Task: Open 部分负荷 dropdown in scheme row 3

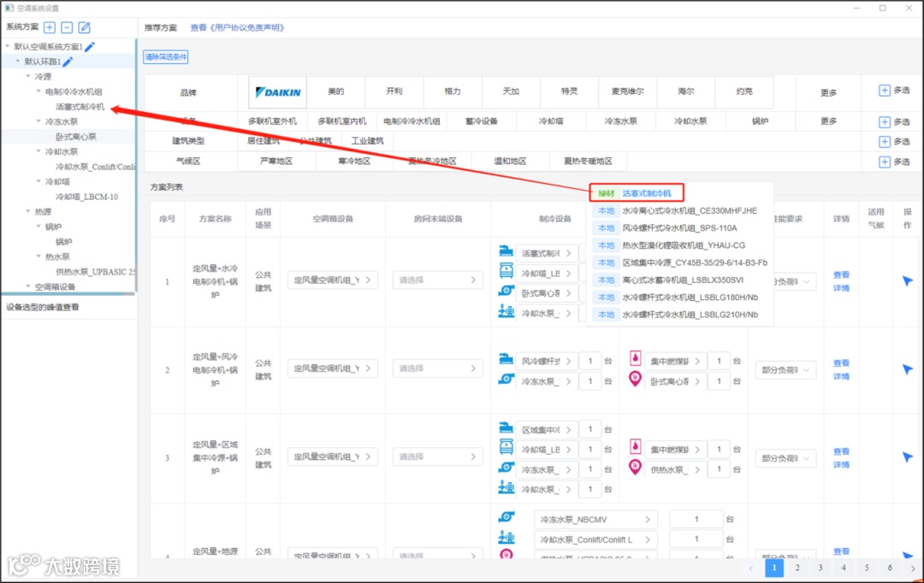Action: (785, 458)
